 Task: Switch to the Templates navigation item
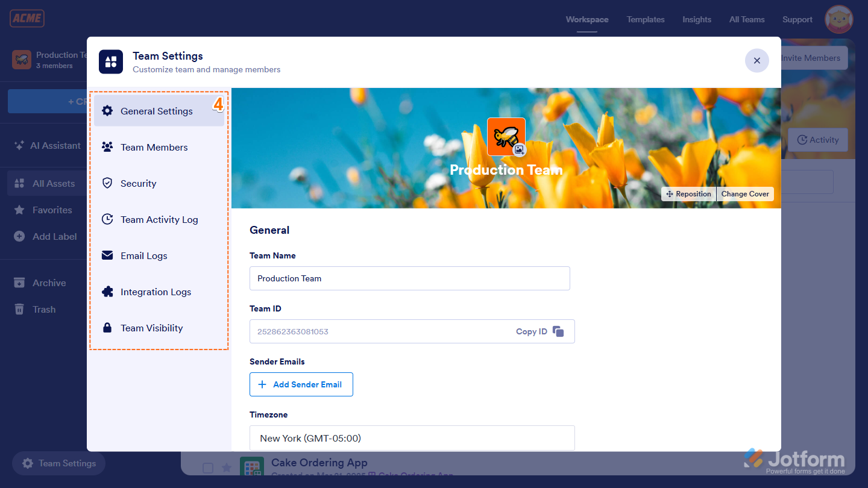coord(645,19)
